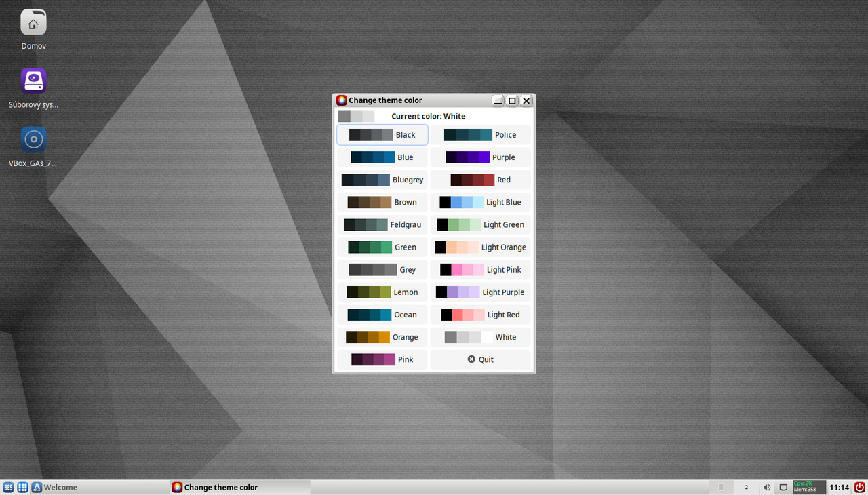Click the 11:14 clock

839,487
